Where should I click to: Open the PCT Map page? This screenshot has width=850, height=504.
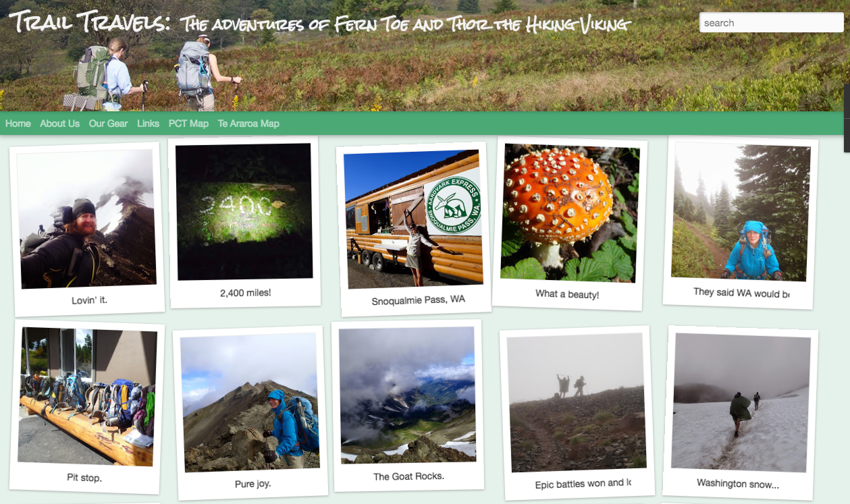(188, 123)
